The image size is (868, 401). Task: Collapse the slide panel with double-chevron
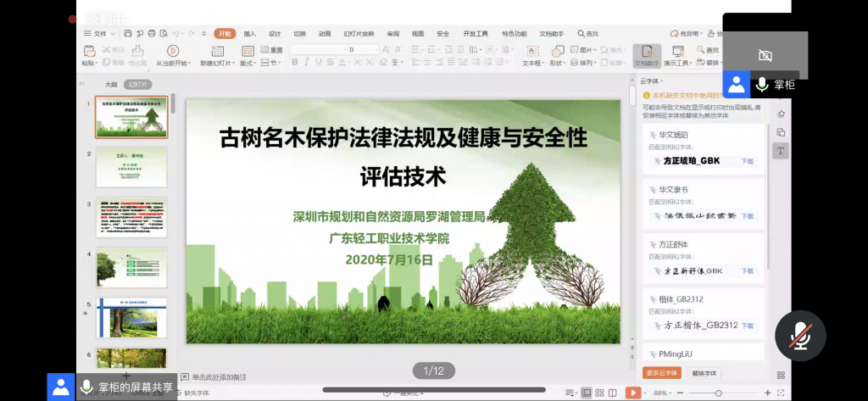[82, 84]
